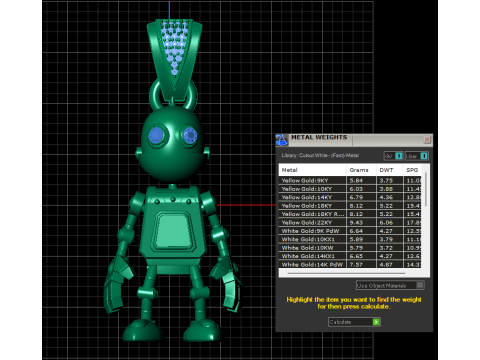Select the Yellow Gold:22KY row

click(x=350, y=222)
